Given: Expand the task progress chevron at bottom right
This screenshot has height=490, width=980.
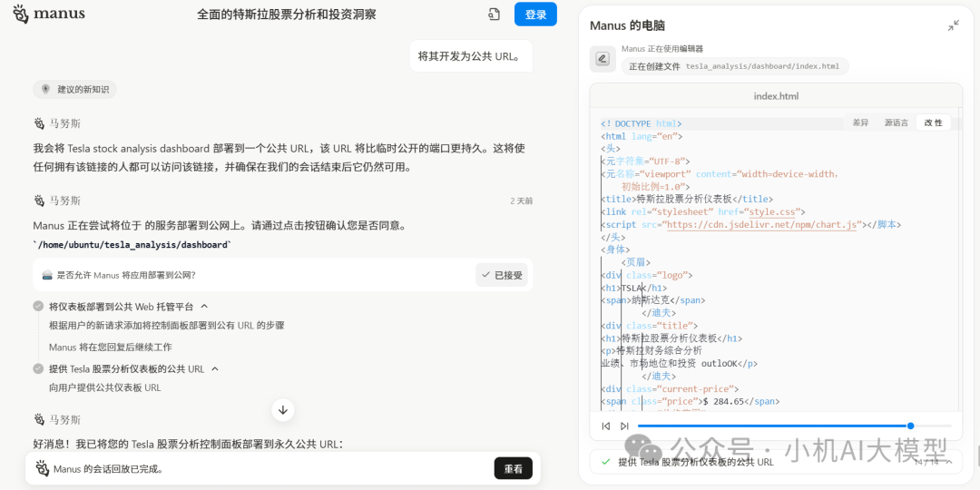Looking at the screenshot, I should (949, 462).
